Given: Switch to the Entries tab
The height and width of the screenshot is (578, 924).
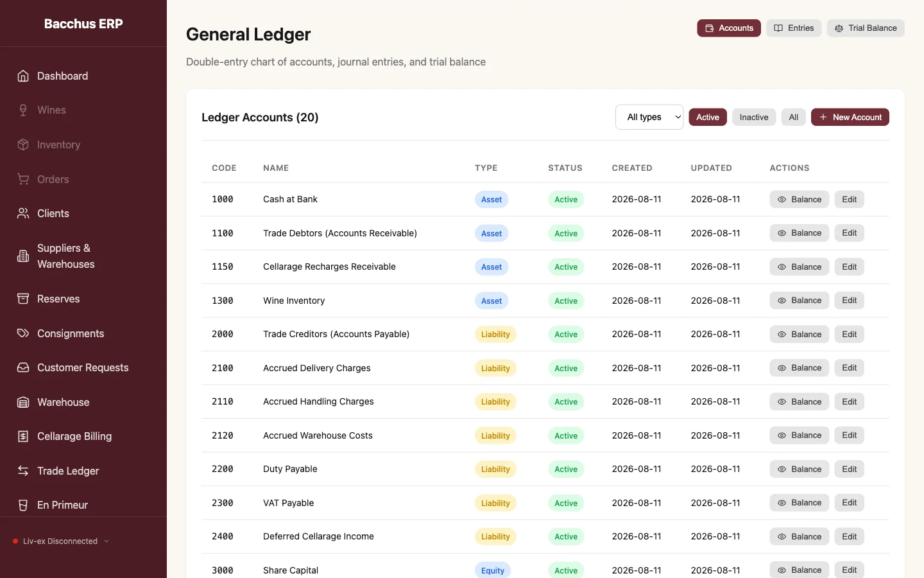Looking at the screenshot, I should click(794, 28).
